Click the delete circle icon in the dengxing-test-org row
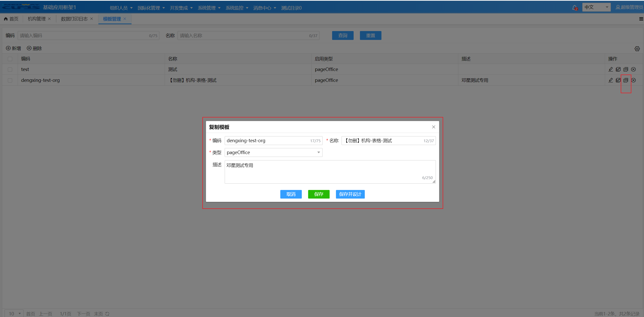644x317 pixels. coord(633,80)
